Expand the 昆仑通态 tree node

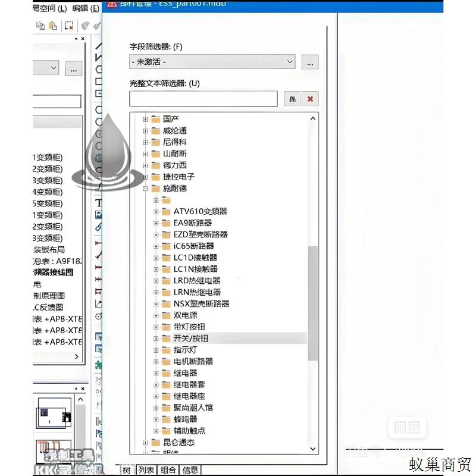click(x=145, y=443)
